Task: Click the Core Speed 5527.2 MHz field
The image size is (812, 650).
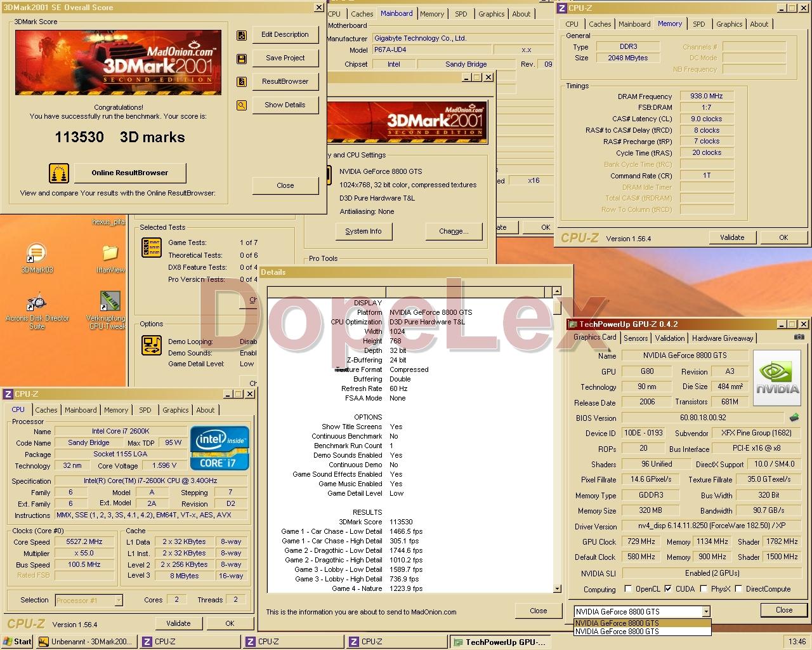Action: (x=84, y=542)
